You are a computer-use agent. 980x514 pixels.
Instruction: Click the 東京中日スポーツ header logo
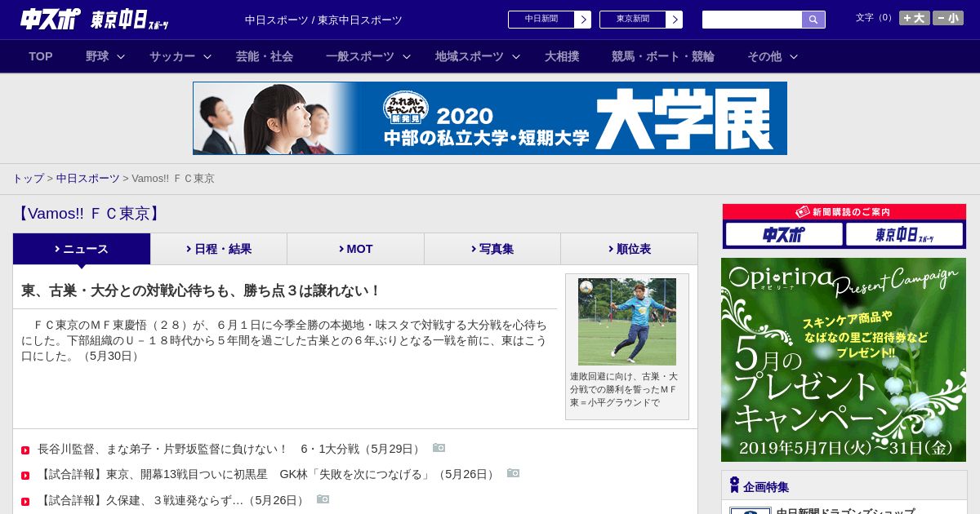click(x=130, y=20)
